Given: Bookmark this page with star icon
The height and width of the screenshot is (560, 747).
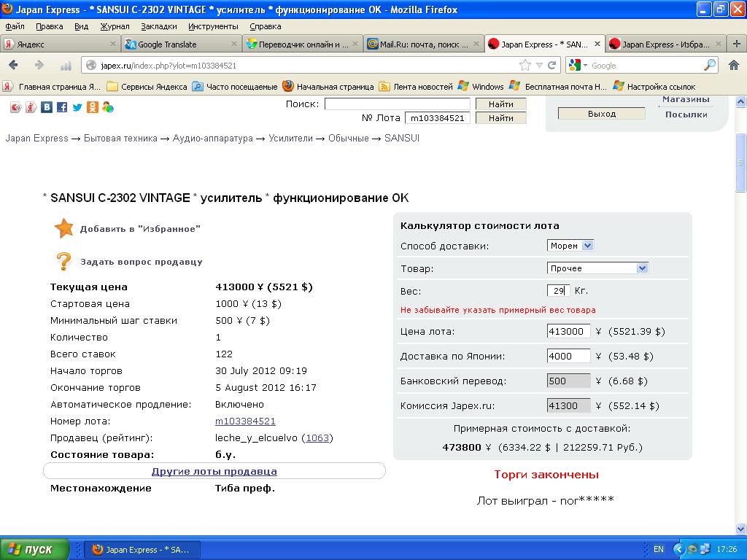Looking at the screenshot, I should click(x=525, y=66).
